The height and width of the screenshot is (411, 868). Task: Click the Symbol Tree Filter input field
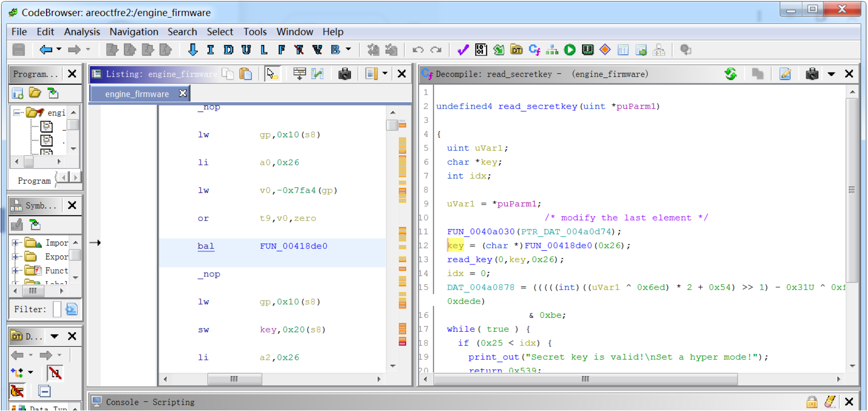pyautogui.click(x=57, y=309)
